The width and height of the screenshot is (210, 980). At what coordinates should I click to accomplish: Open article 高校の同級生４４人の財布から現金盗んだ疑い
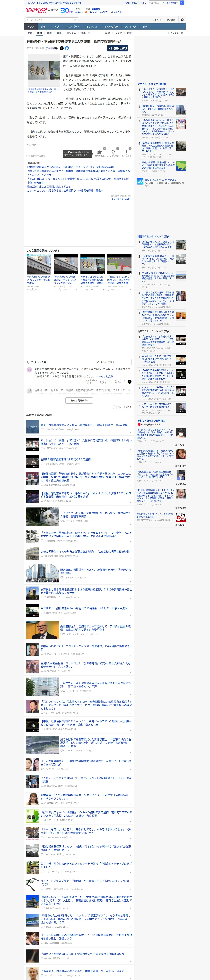pos(85,552)
